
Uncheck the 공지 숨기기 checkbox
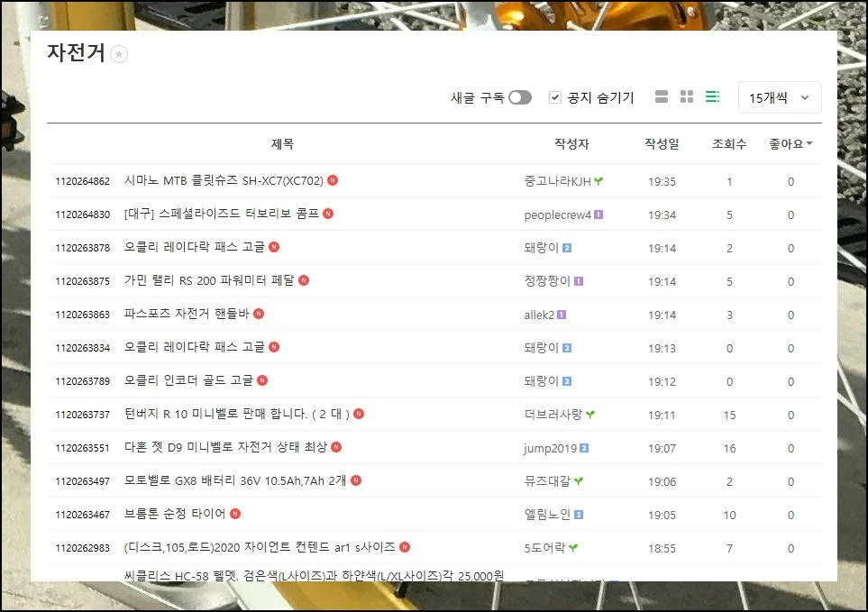555,97
